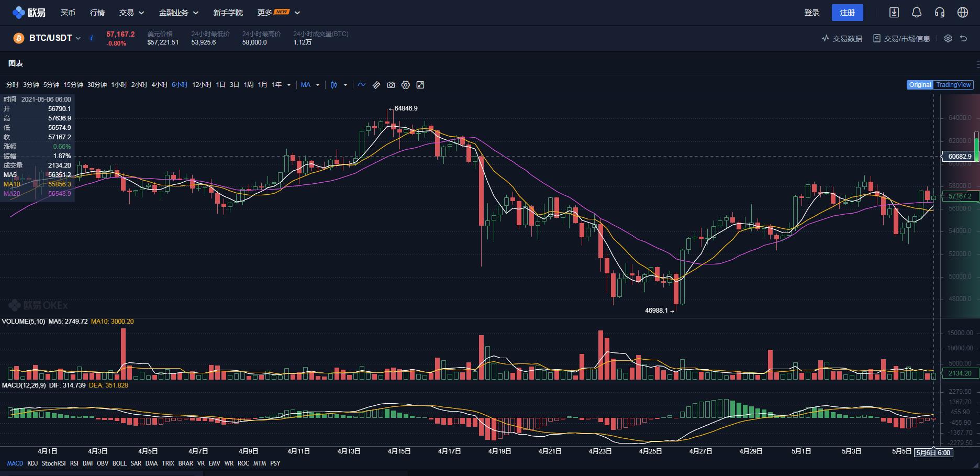This screenshot has width=980, height=476.
Task: Click the 登录 login link
Action: (x=812, y=13)
